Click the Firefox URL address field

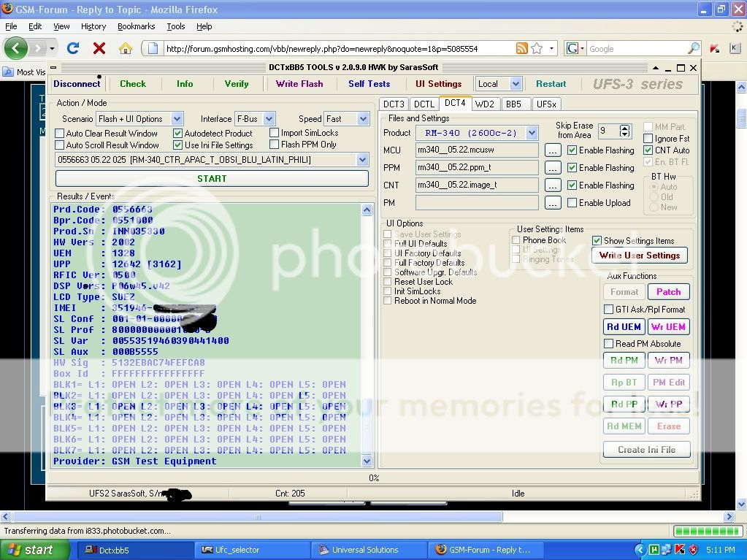click(x=338, y=49)
